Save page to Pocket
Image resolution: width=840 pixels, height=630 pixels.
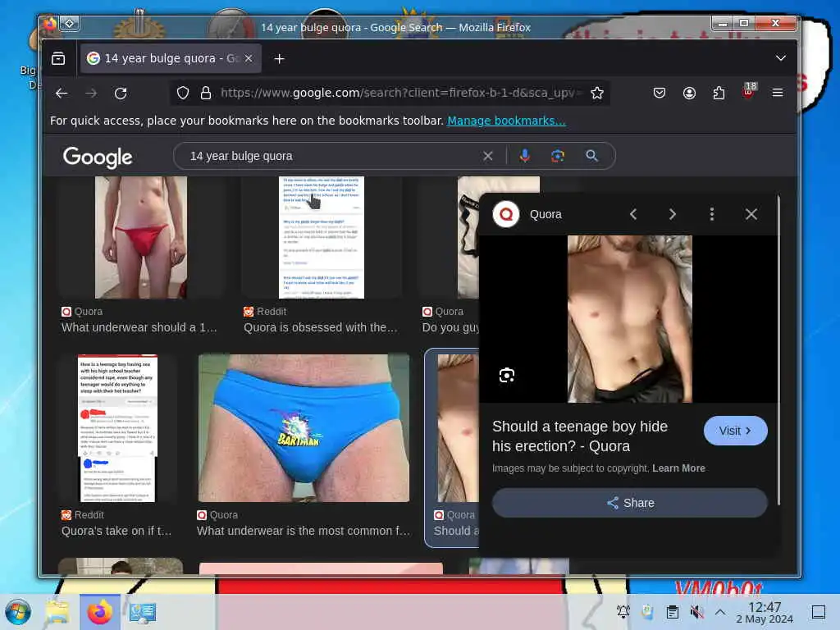point(660,94)
